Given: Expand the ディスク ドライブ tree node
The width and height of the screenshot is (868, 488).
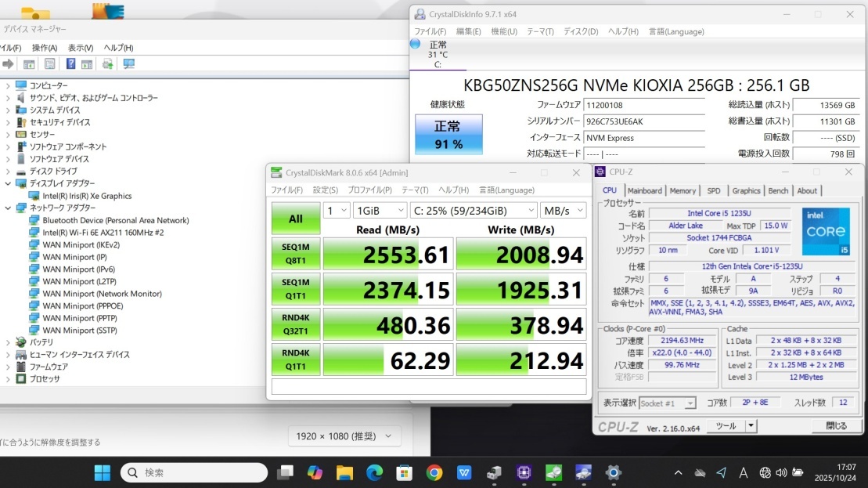Looking at the screenshot, I should coord(8,172).
